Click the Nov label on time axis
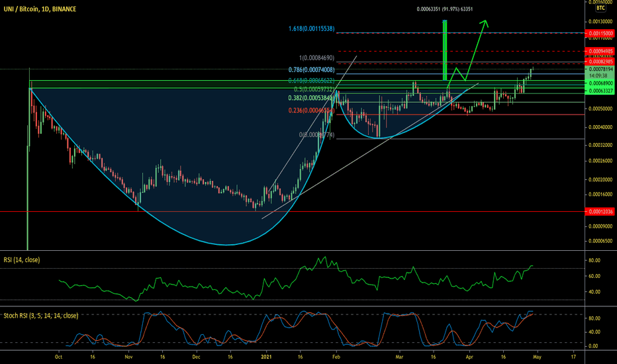 click(x=128, y=357)
